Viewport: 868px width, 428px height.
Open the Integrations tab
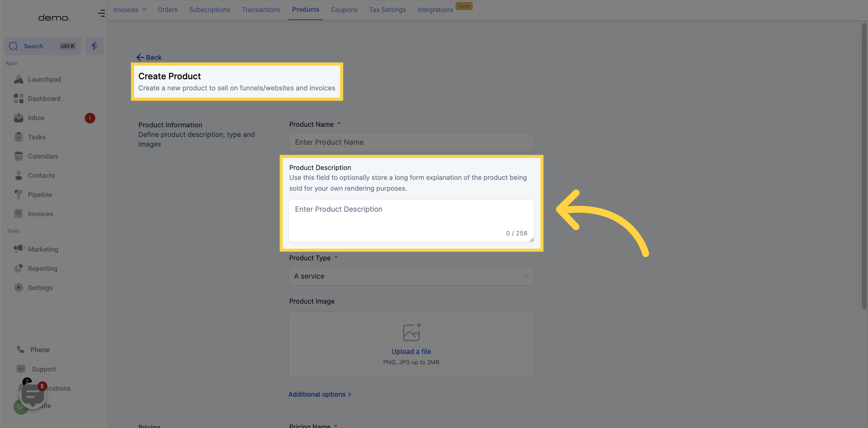(435, 10)
